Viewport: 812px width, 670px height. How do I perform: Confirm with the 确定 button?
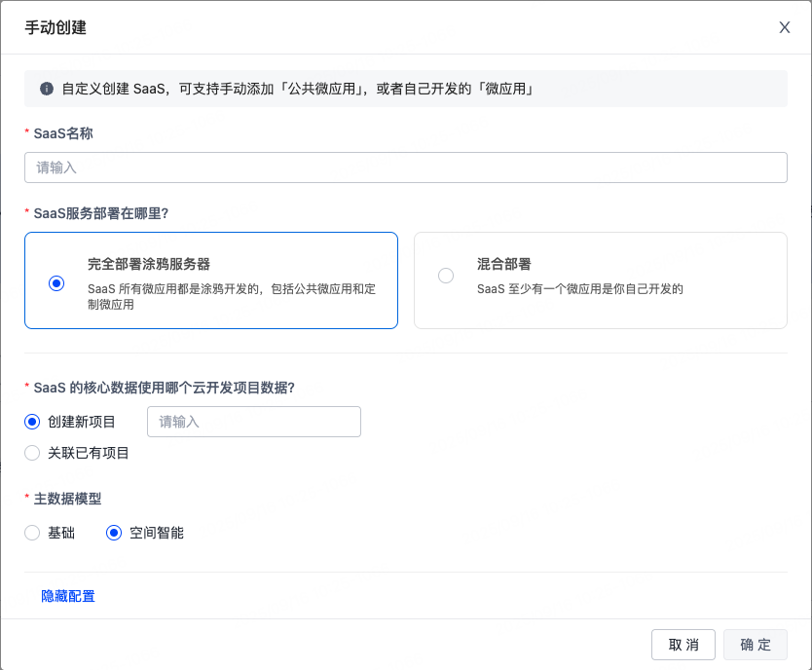(755, 645)
